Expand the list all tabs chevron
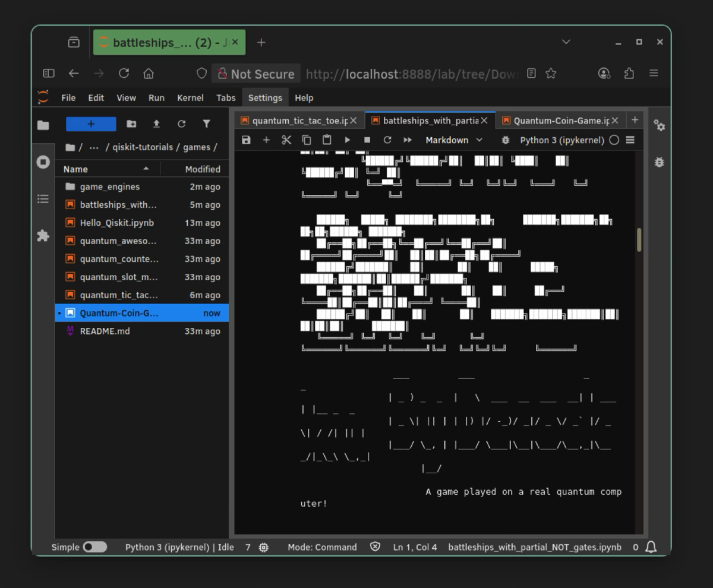Screen dimensions: 713x588 (566, 42)
